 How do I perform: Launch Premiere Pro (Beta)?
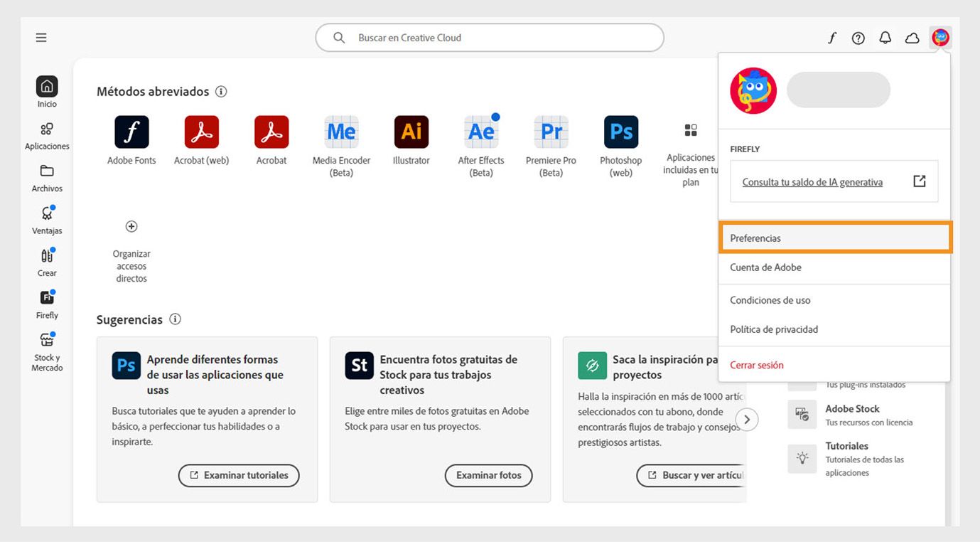tap(551, 132)
